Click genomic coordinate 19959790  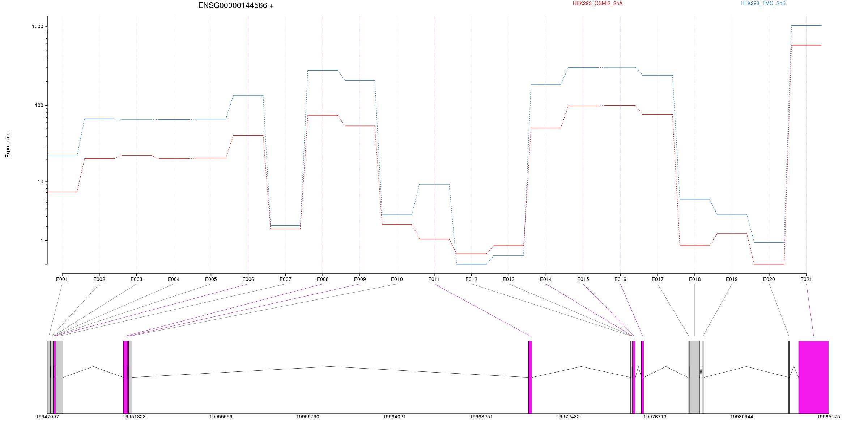pyautogui.click(x=308, y=417)
